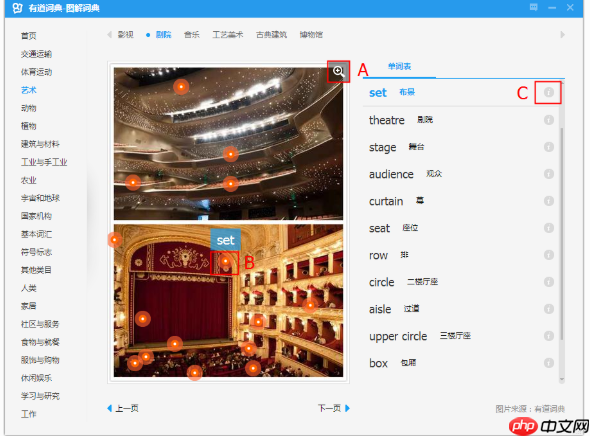Select 艺术 category
The height and width of the screenshot is (436, 590).
click(29, 90)
